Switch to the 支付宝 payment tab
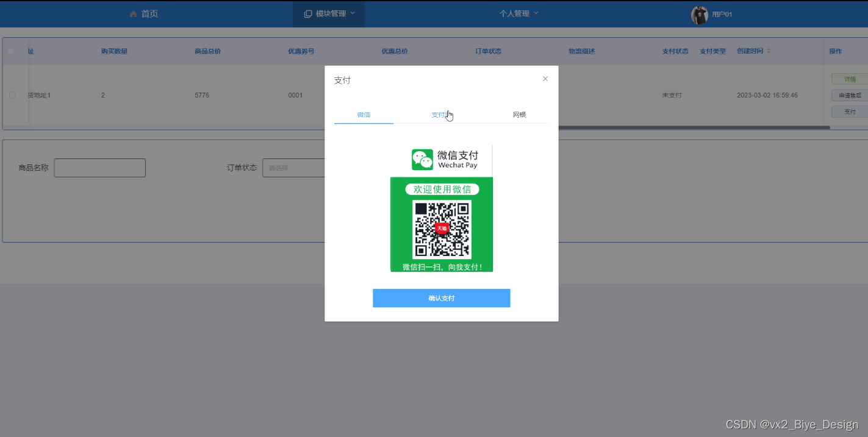 (x=441, y=115)
